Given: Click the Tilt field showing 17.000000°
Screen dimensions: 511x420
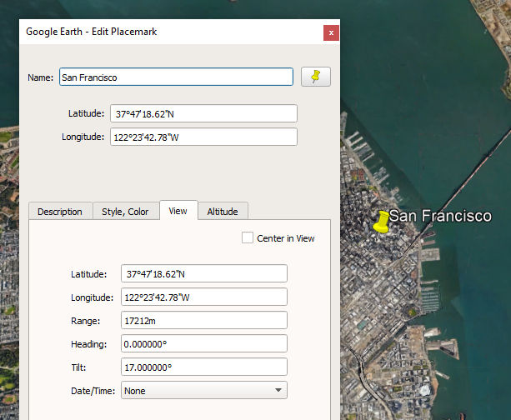Looking at the screenshot, I should coord(204,367).
